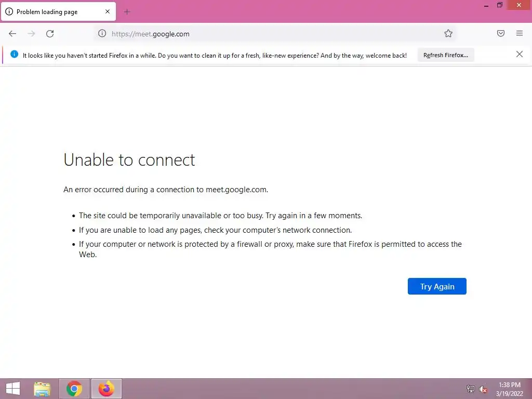Viewport: 532px width, 399px height.
Task: Go back using the back arrow
Action: point(12,34)
